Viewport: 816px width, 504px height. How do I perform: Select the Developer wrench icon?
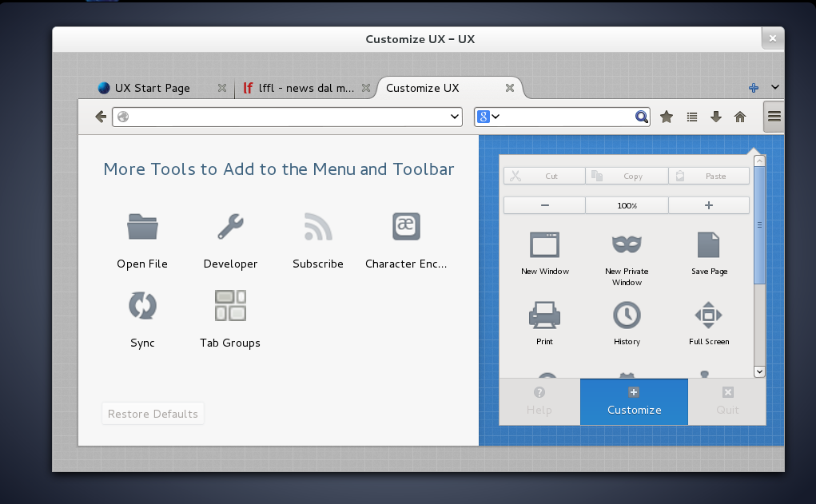230,226
